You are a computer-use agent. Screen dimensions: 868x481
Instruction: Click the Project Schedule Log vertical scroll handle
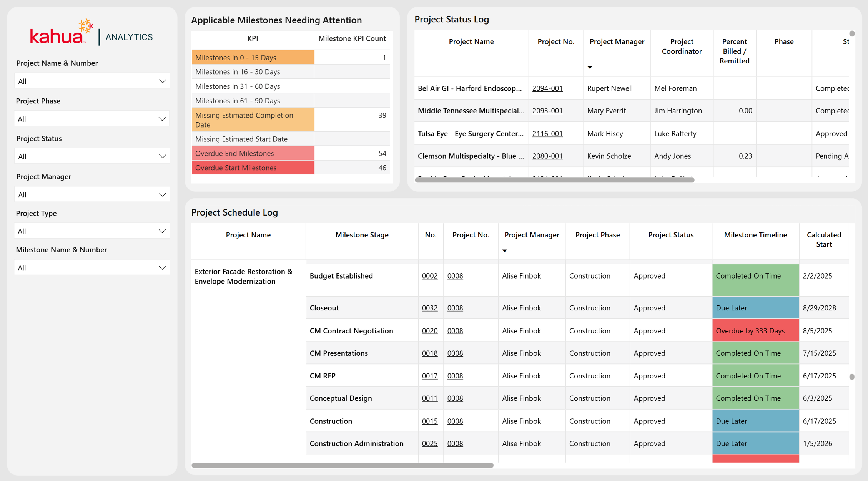(x=852, y=377)
